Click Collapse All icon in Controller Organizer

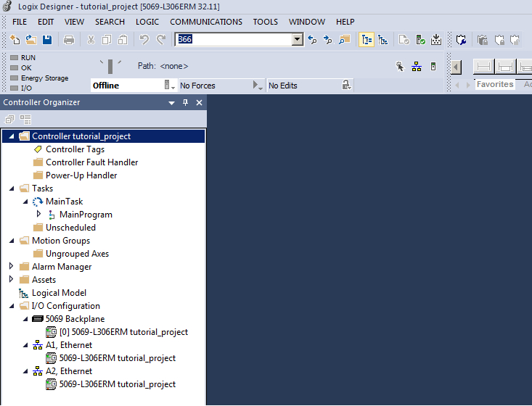pyautogui.click(x=10, y=119)
